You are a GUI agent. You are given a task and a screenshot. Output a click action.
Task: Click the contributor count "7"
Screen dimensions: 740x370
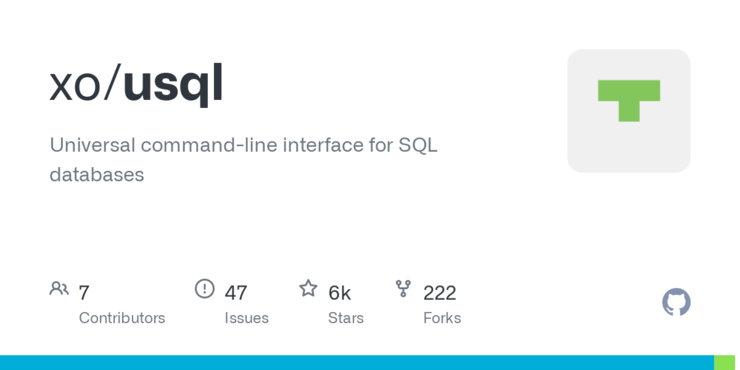pos(84,293)
